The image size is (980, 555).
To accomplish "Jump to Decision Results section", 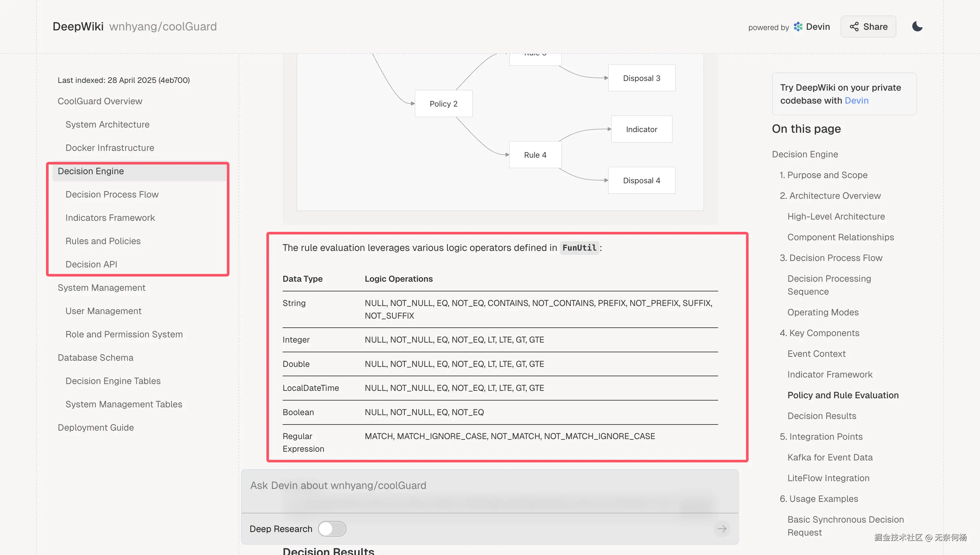I will coord(822,416).
